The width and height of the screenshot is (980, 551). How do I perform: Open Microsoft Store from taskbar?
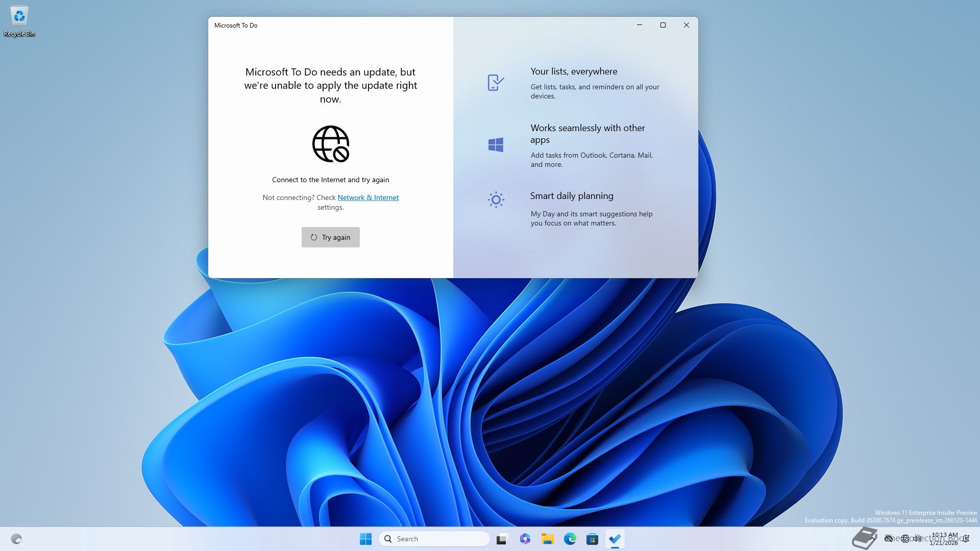592,539
